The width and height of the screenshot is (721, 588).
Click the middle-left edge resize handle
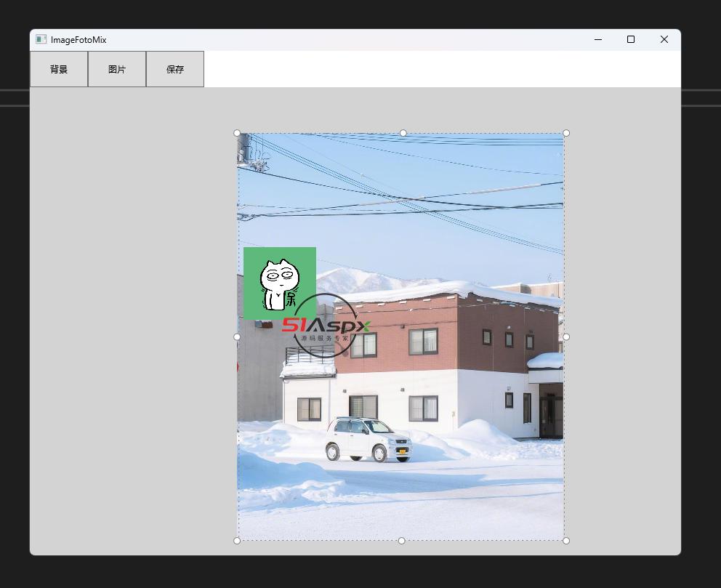237,337
